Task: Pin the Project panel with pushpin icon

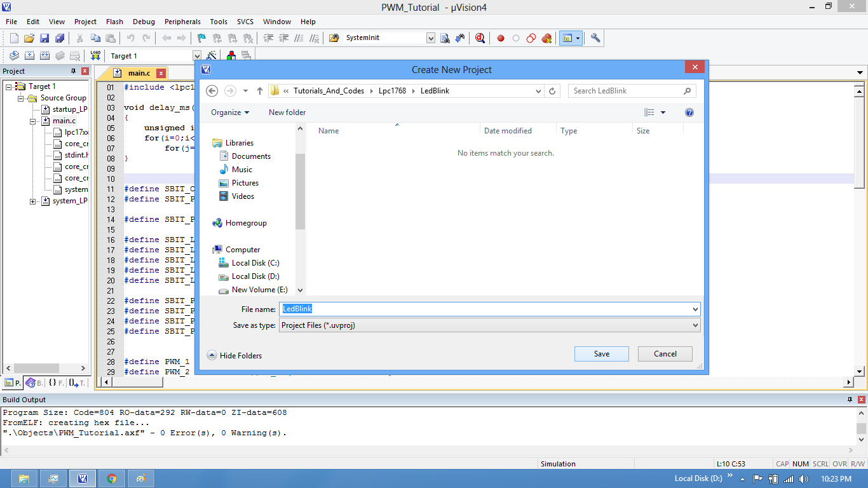Action: point(74,71)
